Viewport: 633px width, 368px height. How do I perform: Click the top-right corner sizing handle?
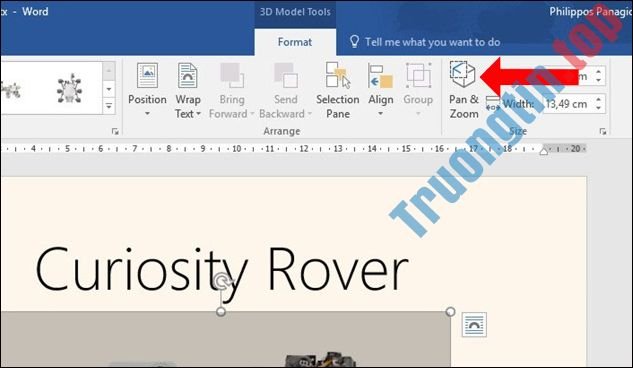(x=451, y=312)
